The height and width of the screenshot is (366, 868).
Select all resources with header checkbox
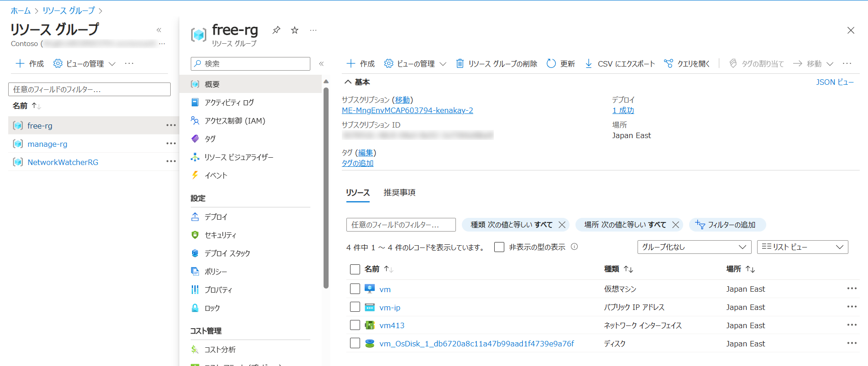click(x=355, y=269)
